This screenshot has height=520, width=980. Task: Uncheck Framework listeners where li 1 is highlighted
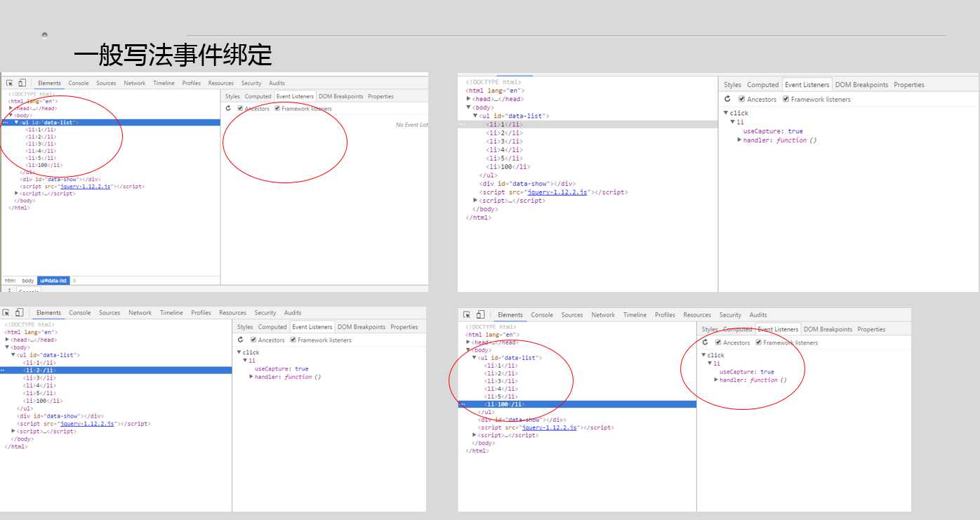pos(786,99)
